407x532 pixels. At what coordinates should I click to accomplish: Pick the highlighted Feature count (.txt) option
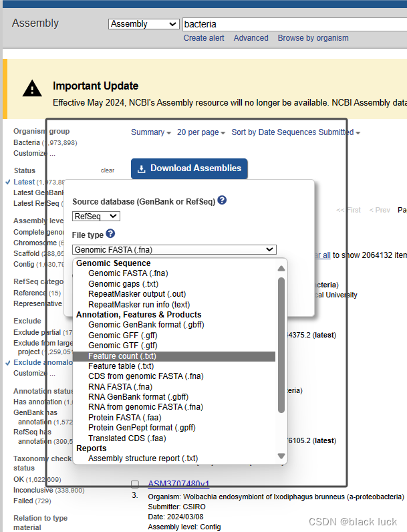(x=174, y=356)
